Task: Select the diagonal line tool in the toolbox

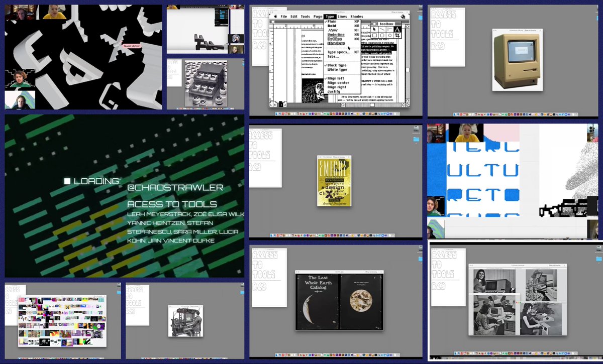Action: point(382,29)
